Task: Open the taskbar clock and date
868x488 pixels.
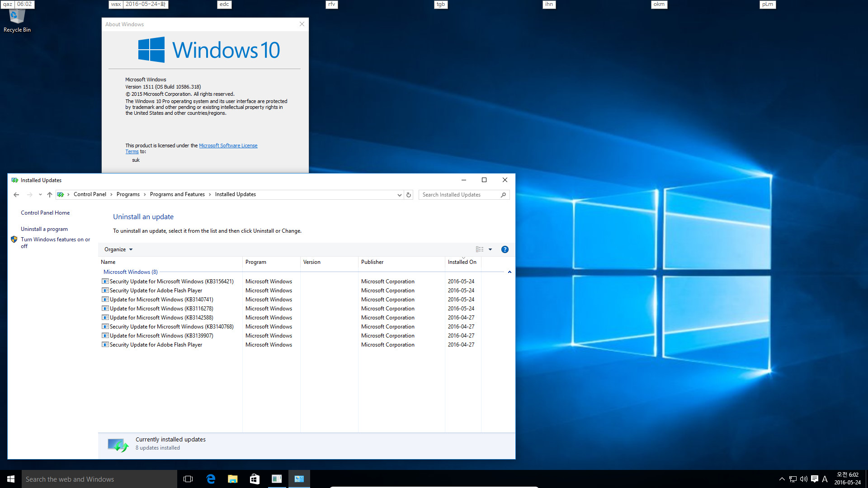Action: [847, 479]
